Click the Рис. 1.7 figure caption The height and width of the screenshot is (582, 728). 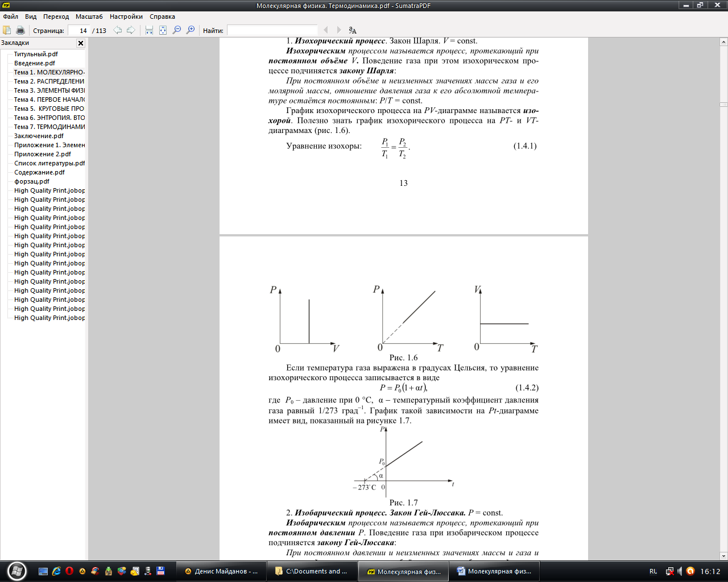click(x=403, y=502)
